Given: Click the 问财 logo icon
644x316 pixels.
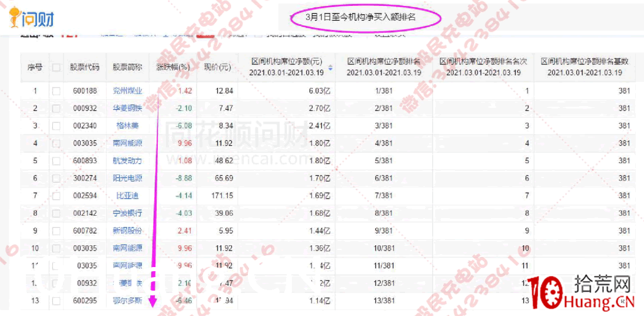Looking at the screenshot, I should point(31,18).
